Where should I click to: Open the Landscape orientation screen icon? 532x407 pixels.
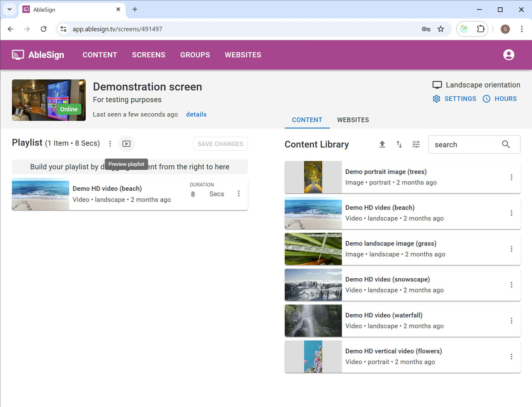[x=437, y=85]
